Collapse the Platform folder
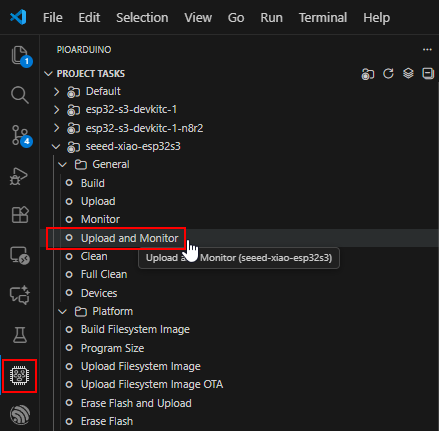Viewport: 439px width, 431px height. coord(63,311)
